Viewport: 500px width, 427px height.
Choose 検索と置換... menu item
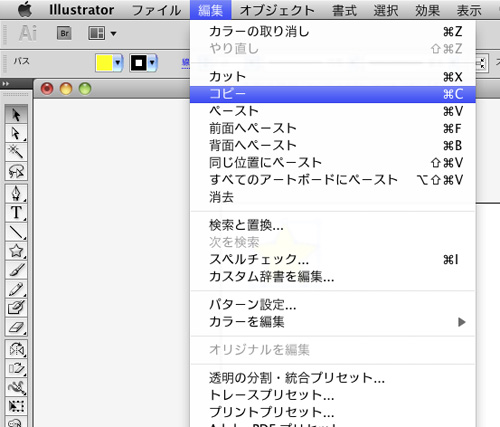[x=333, y=225]
